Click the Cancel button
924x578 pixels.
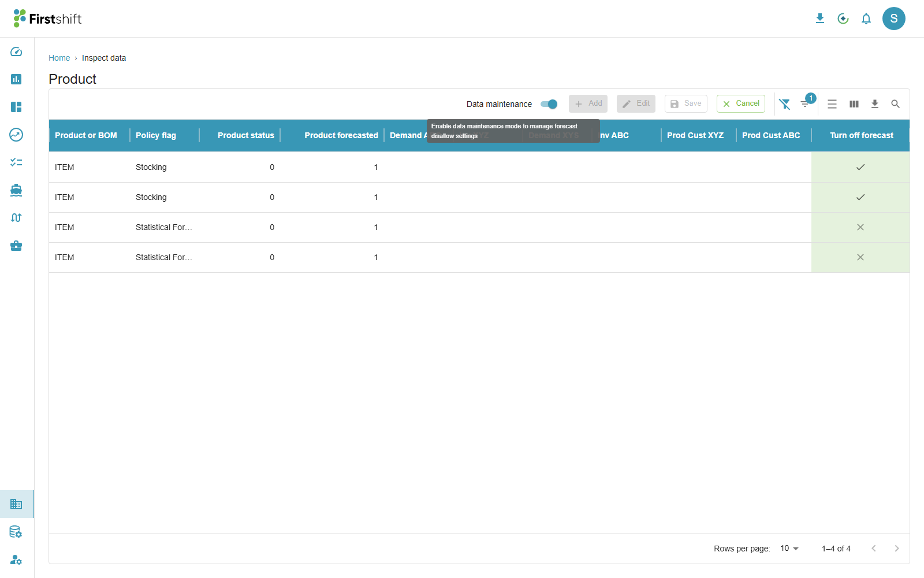click(741, 103)
